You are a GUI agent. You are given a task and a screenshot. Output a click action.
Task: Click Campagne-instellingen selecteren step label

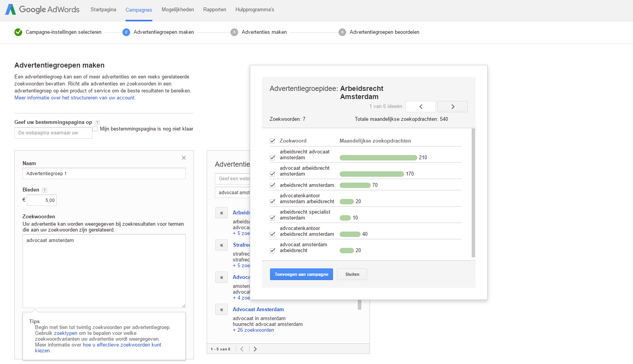tap(63, 32)
